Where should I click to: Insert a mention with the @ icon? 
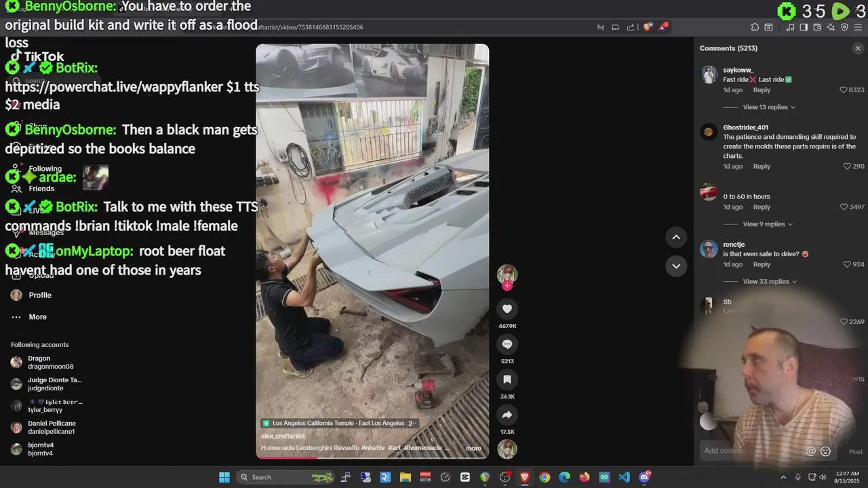coord(810,451)
